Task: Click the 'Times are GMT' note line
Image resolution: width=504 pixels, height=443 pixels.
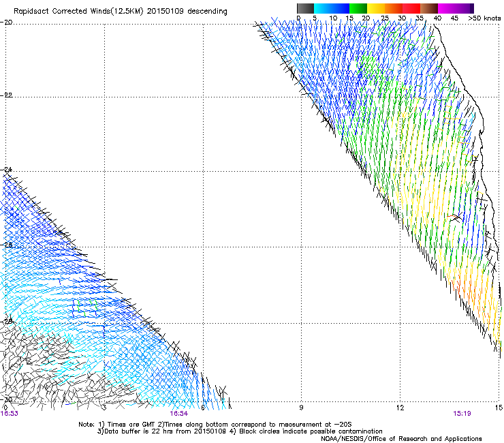Action: point(127,425)
